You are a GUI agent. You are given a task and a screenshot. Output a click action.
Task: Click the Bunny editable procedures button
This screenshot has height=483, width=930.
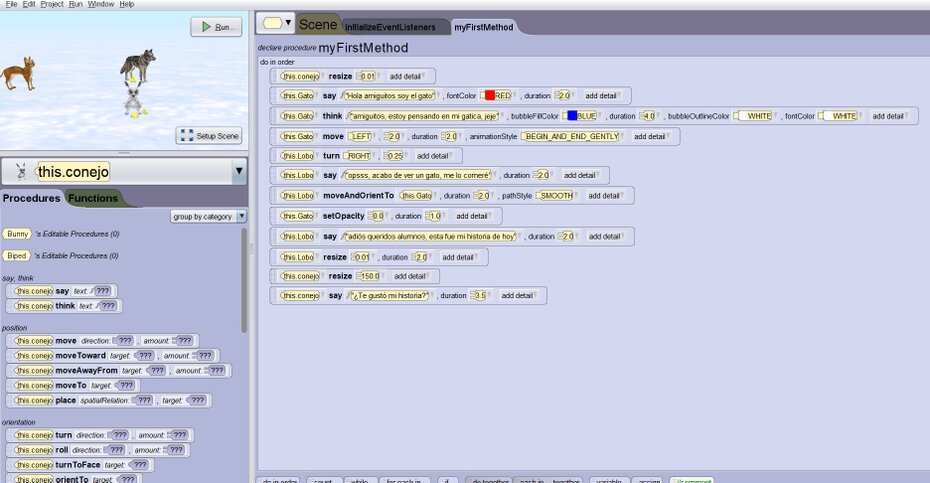coord(17,234)
